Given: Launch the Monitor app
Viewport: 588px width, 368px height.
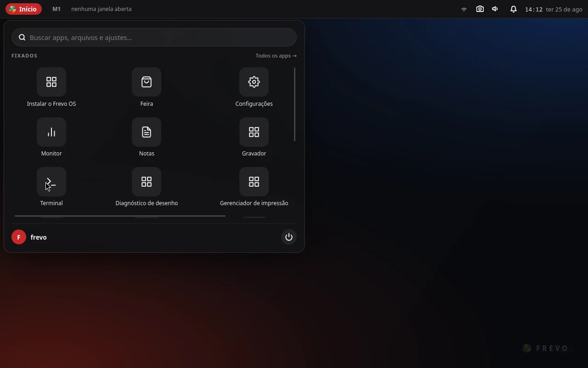Looking at the screenshot, I should pos(51,132).
